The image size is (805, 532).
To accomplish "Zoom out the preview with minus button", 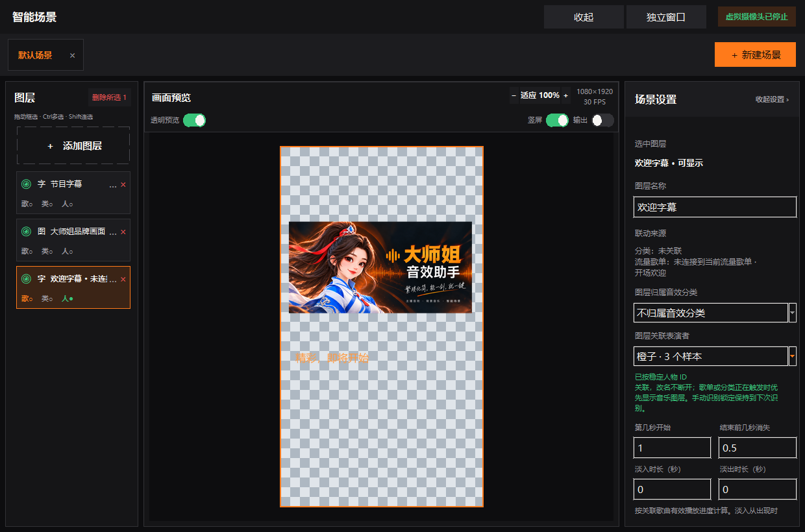I will point(514,95).
